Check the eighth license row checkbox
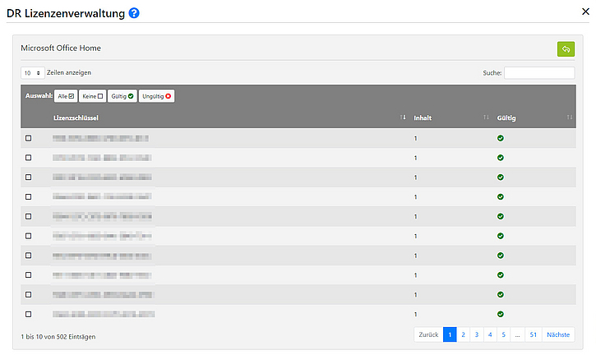 [29, 275]
